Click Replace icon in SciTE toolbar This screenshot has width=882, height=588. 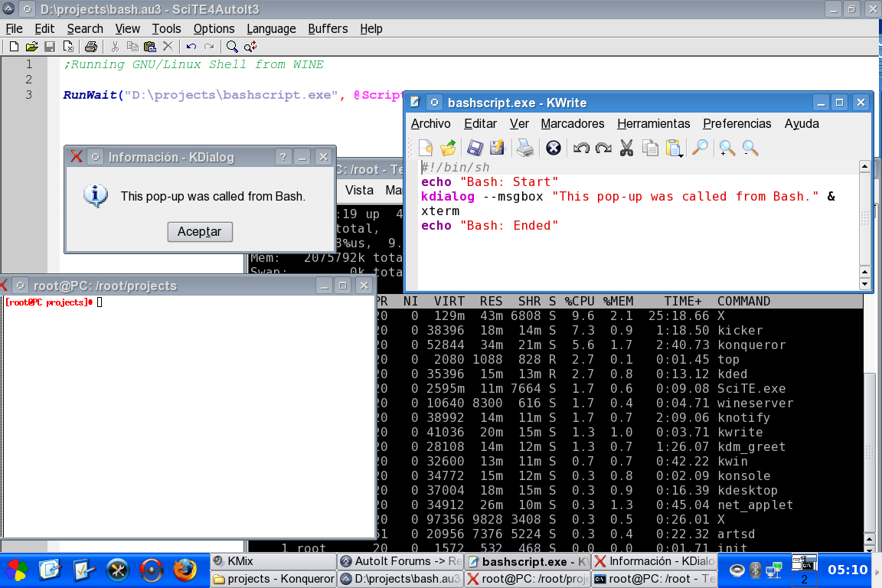coord(250,47)
